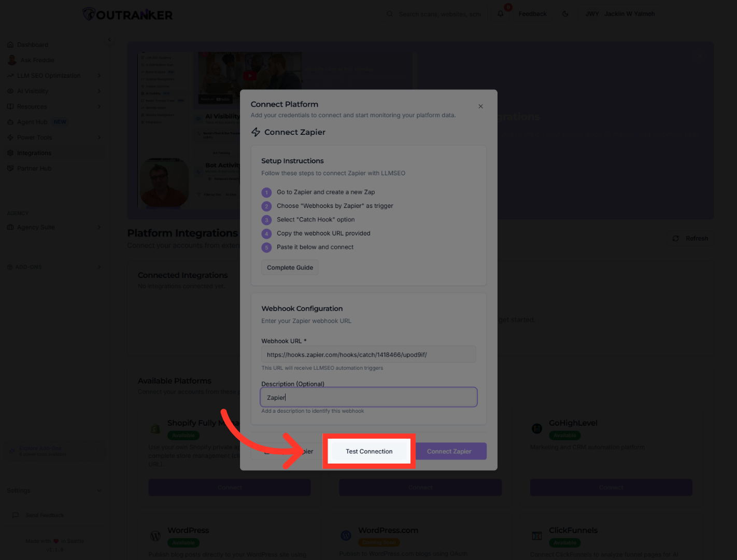Open the Integrations sidebar item
Image resolution: width=737 pixels, height=560 pixels.
coord(34,153)
